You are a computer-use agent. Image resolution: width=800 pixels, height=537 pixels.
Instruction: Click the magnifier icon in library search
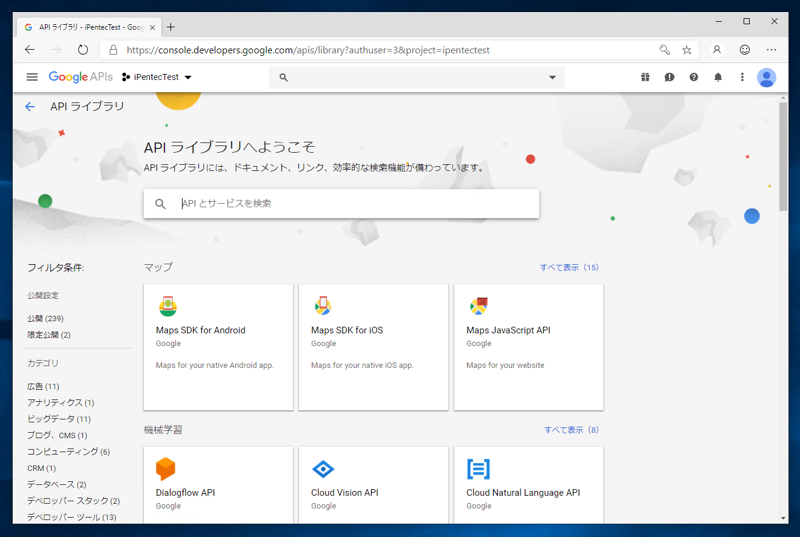point(160,203)
